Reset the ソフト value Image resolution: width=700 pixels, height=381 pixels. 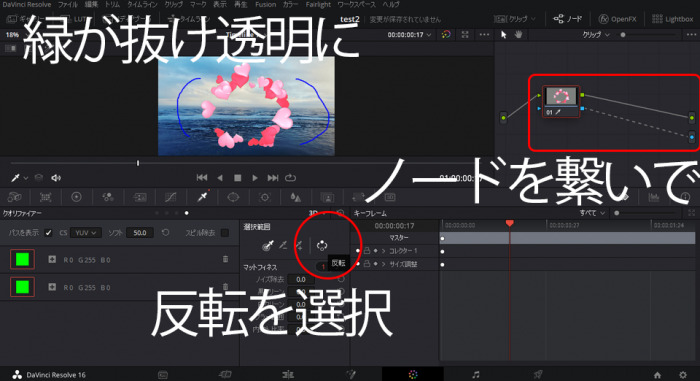[166, 232]
